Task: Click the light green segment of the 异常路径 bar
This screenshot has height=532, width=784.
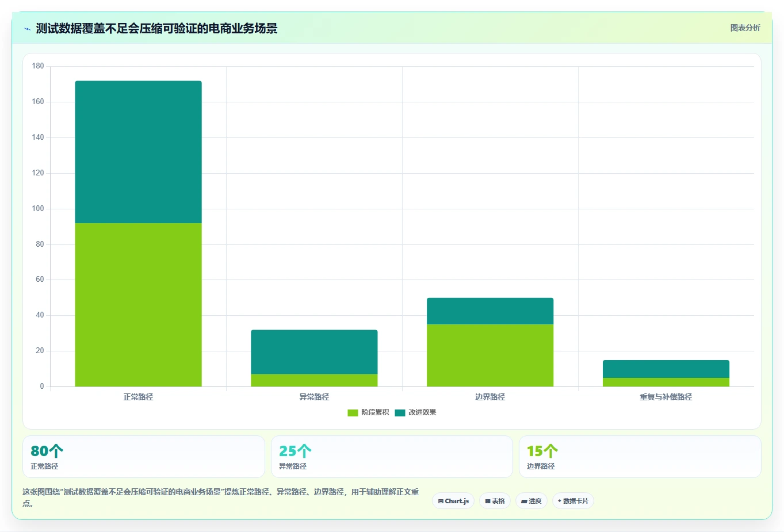Action: (314, 380)
